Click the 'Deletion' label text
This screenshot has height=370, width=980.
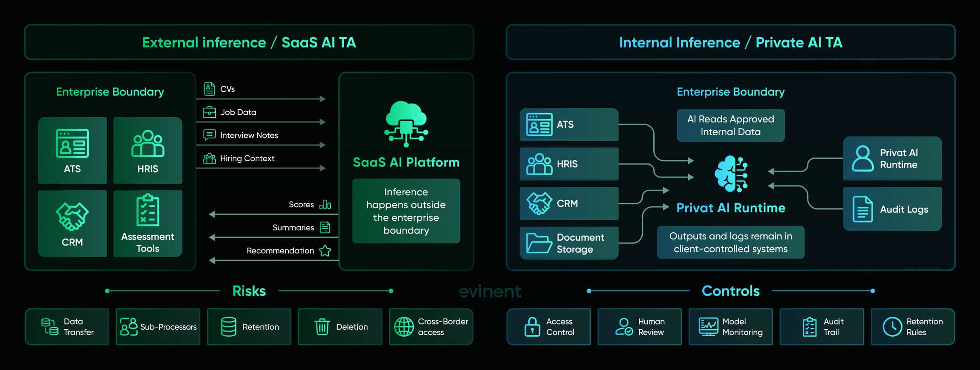click(352, 327)
